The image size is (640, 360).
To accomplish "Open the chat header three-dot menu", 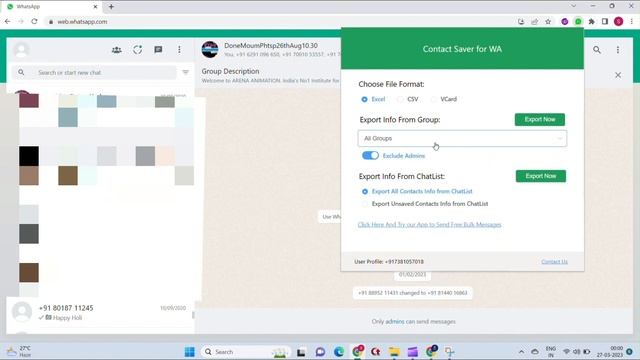I will pos(618,50).
